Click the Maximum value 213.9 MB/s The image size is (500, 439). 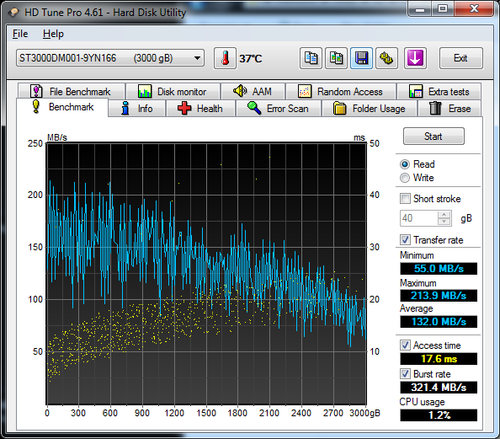(x=439, y=296)
